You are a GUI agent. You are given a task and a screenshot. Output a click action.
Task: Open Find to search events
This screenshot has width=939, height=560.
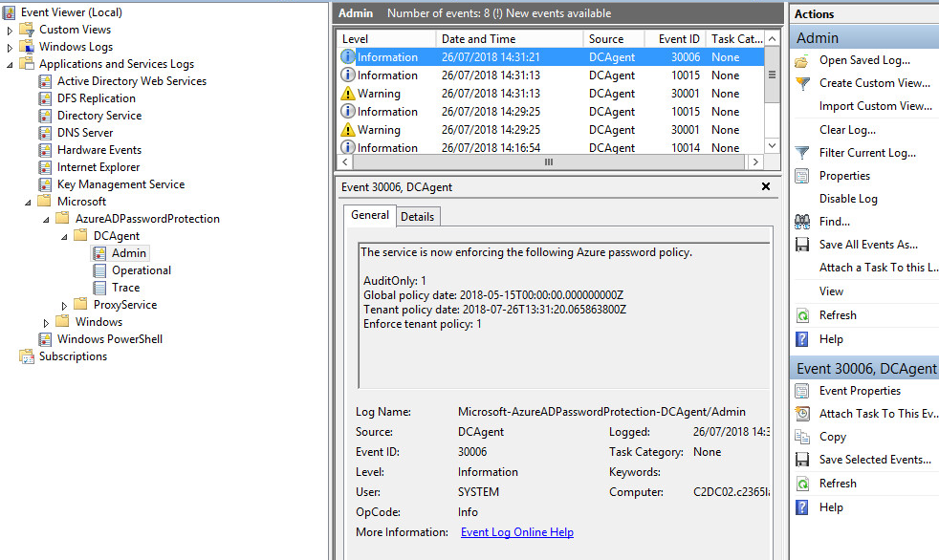tap(834, 221)
